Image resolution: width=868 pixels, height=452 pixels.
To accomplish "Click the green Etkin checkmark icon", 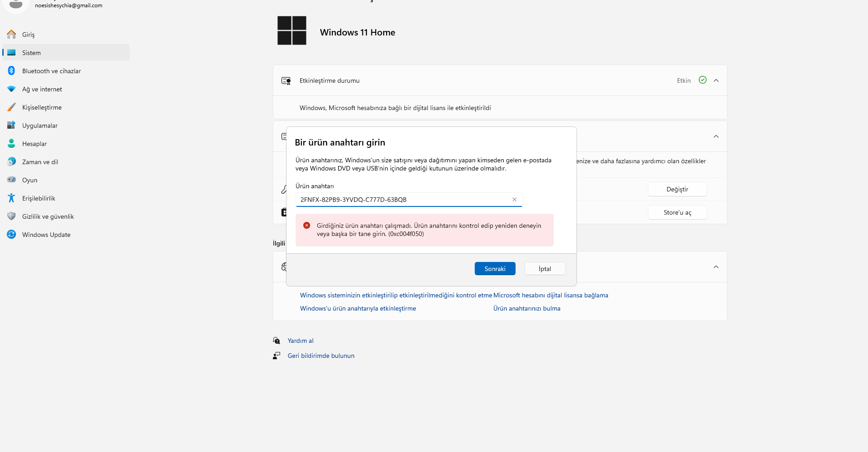I will coord(702,80).
